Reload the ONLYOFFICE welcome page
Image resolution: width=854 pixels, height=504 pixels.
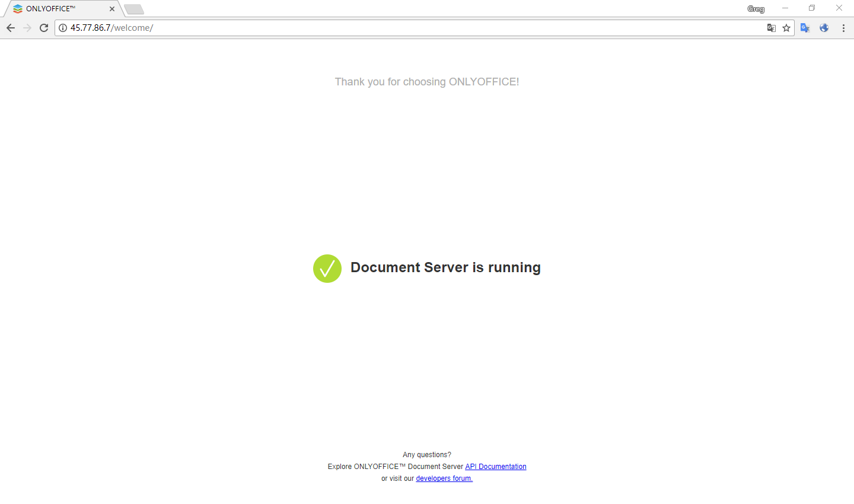(44, 28)
